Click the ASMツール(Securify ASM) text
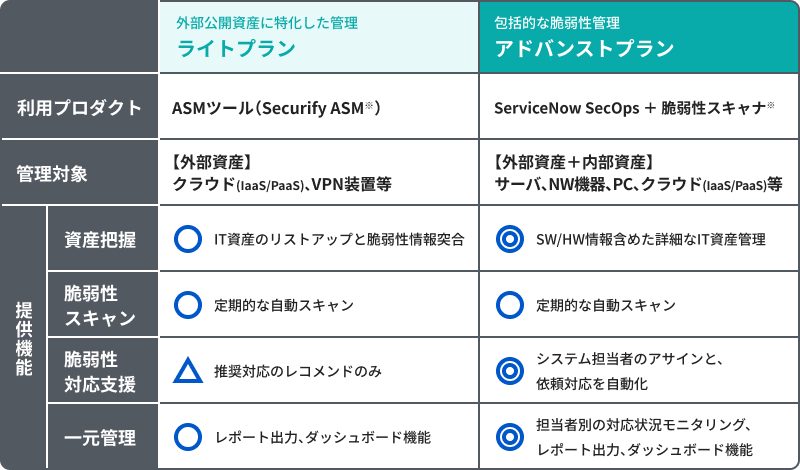The height and width of the screenshot is (470, 800). pyautogui.click(x=276, y=108)
